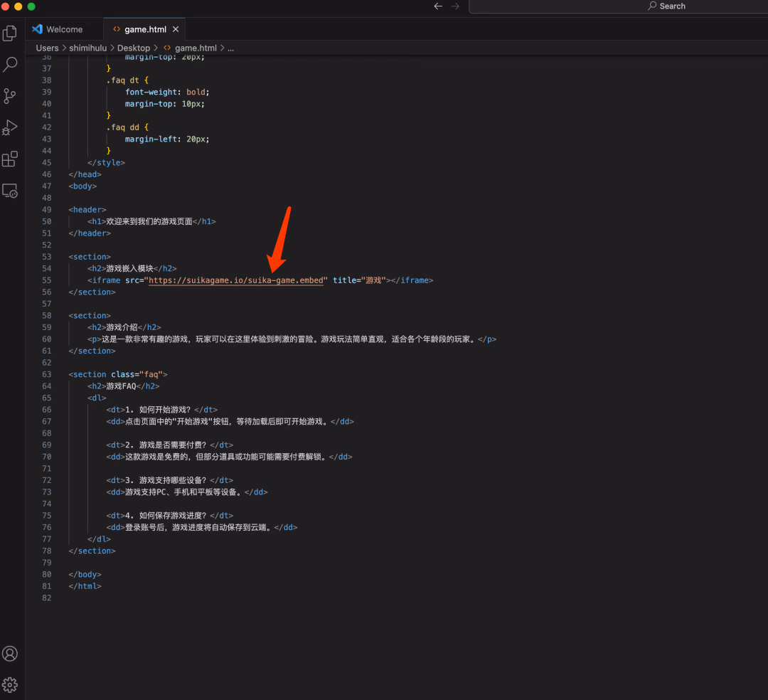Viewport: 768px width, 700px height.
Task: Go forward with the right arrow
Action: 455,6
